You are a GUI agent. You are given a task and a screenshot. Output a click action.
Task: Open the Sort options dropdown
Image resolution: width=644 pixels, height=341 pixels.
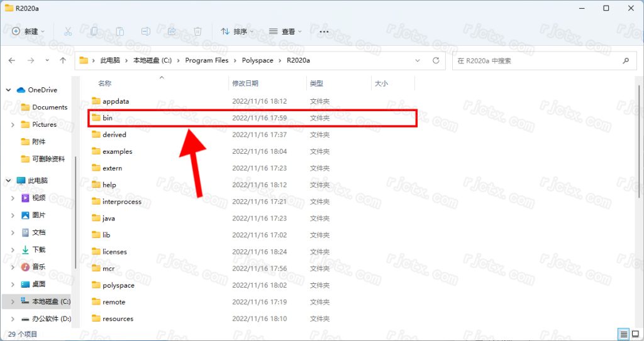tap(237, 31)
